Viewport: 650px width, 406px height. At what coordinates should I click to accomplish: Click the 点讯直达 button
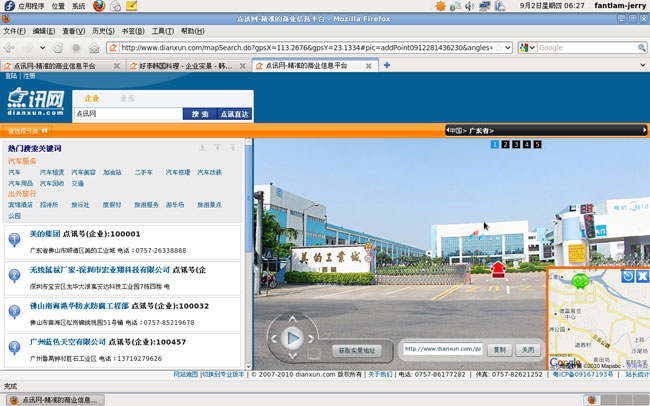point(234,114)
